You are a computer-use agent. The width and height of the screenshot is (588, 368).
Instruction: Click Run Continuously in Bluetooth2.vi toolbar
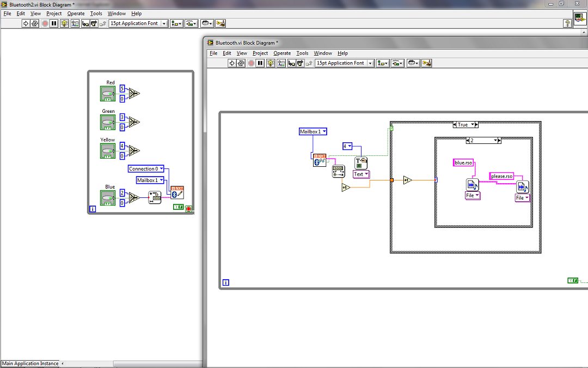[34, 23]
